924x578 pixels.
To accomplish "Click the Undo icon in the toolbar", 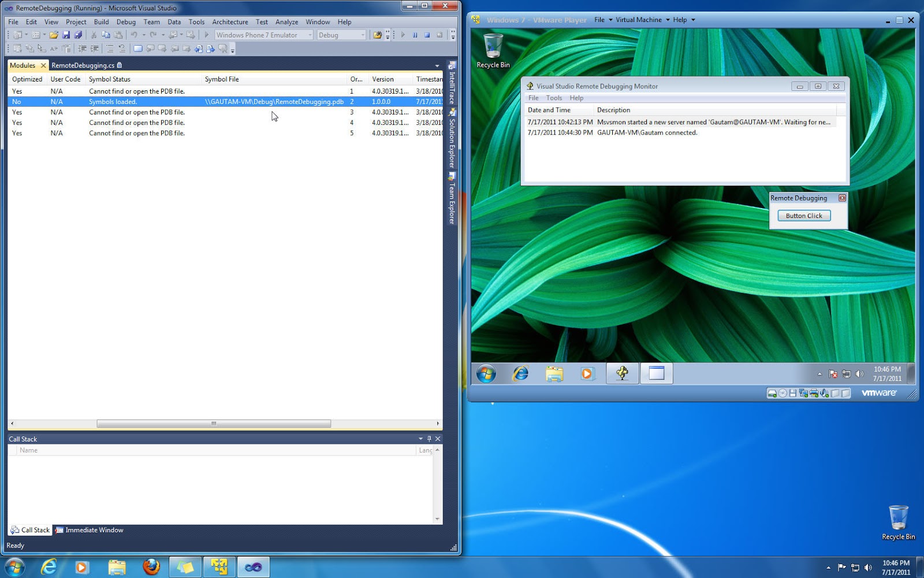I will pyautogui.click(x=133, y=35).
